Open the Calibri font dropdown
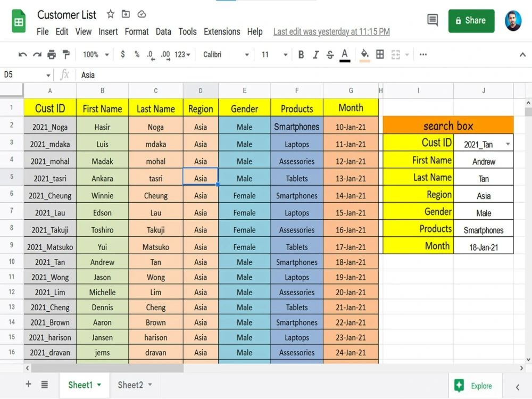 point(226,55)
